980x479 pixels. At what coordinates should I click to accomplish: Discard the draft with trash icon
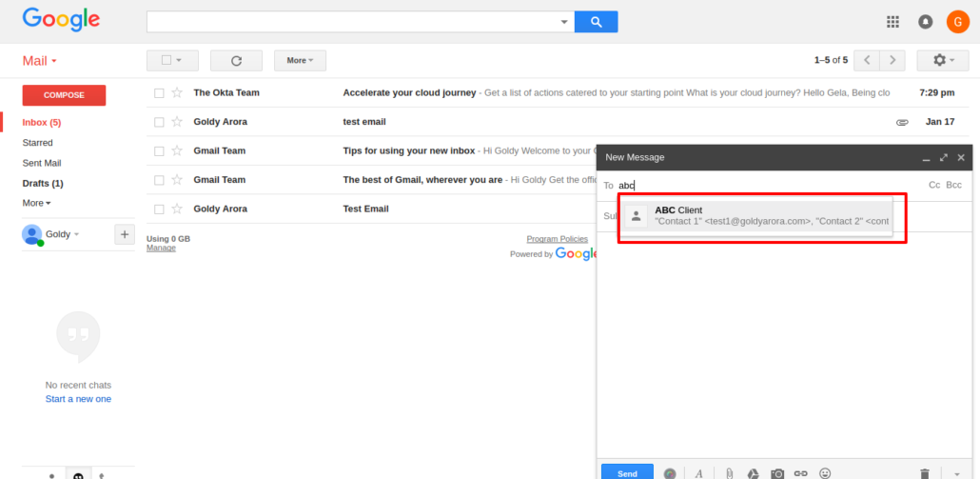(925, 474)
